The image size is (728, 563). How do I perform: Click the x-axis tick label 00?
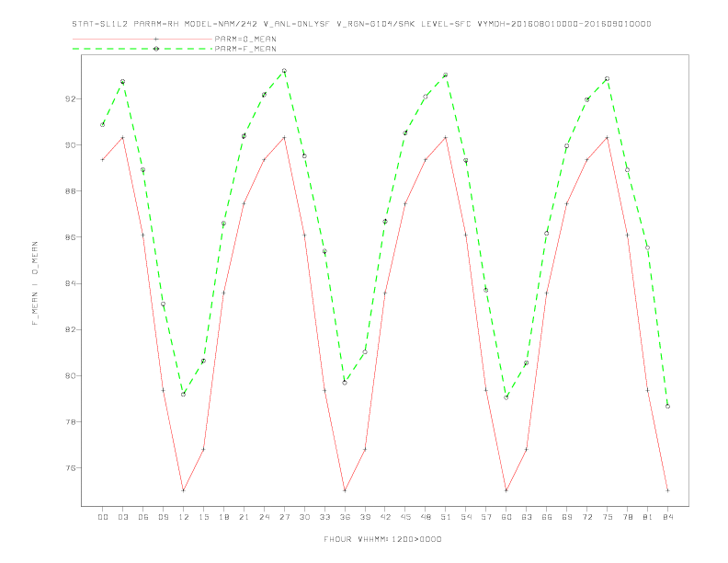[103, 517]
